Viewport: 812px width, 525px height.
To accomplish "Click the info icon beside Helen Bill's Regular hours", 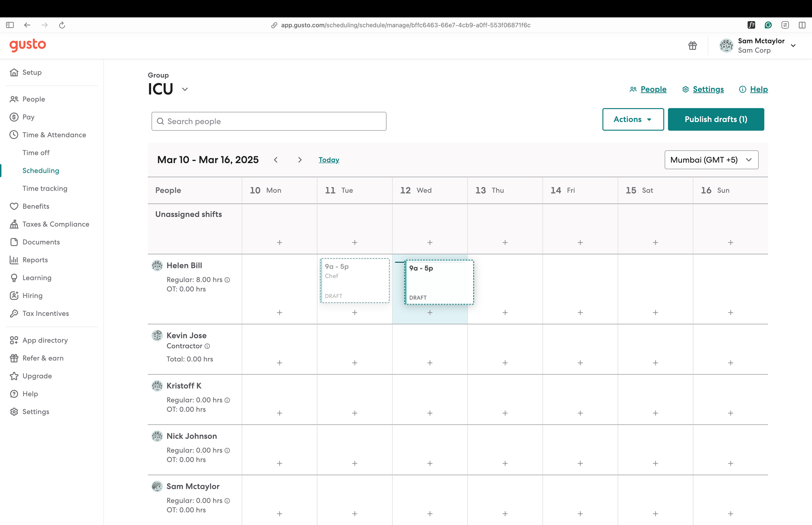I will click(227, 280).
